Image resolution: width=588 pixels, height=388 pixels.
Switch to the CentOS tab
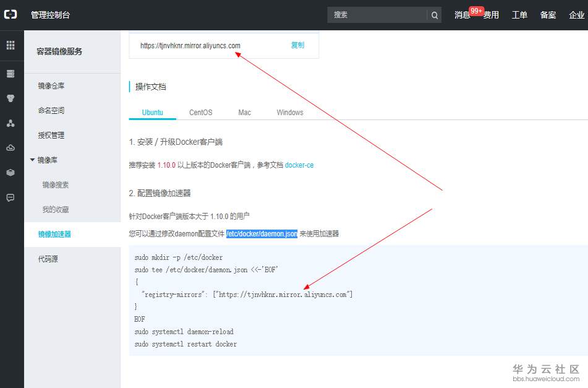click(x=200, y=112)
